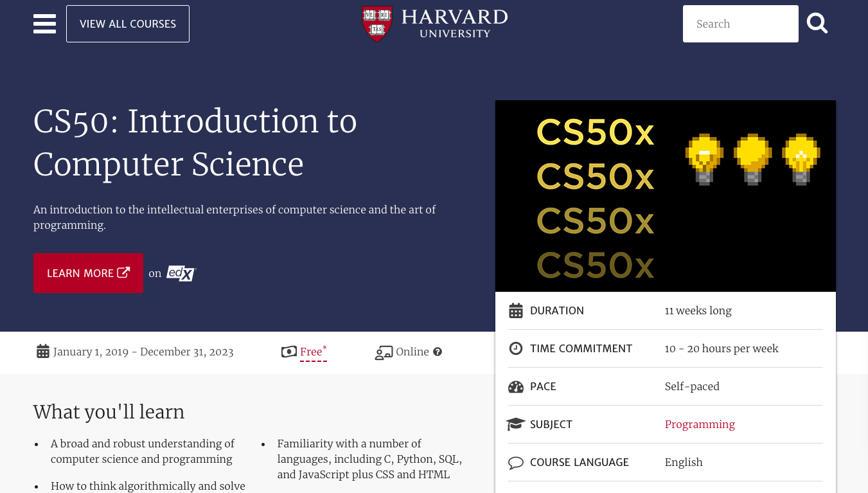Click the calendar icon beside course dates
Screen dimensions: 868x493
click(43, 352)
